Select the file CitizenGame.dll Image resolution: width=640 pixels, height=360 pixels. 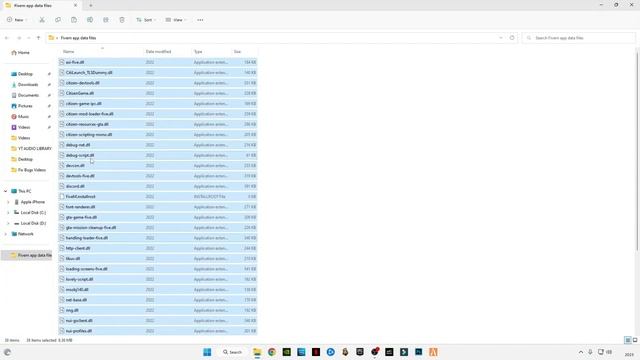tap(158, 93)
